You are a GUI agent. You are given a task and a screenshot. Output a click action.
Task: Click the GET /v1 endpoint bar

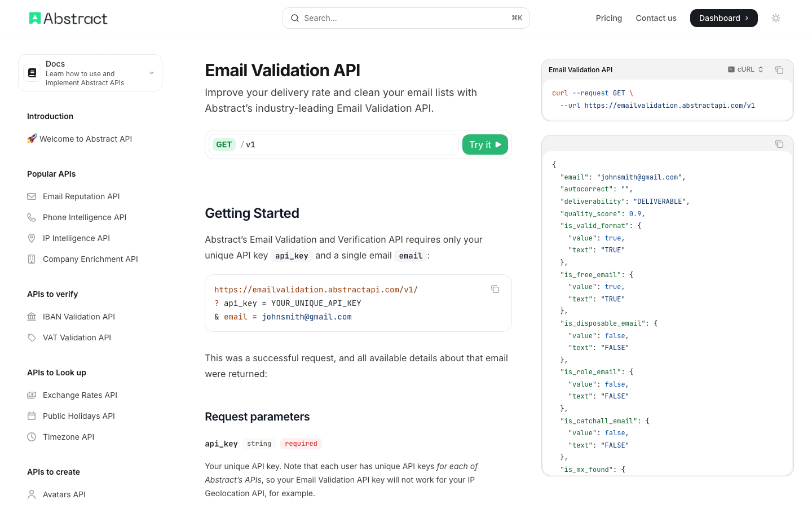coord(334,144)
